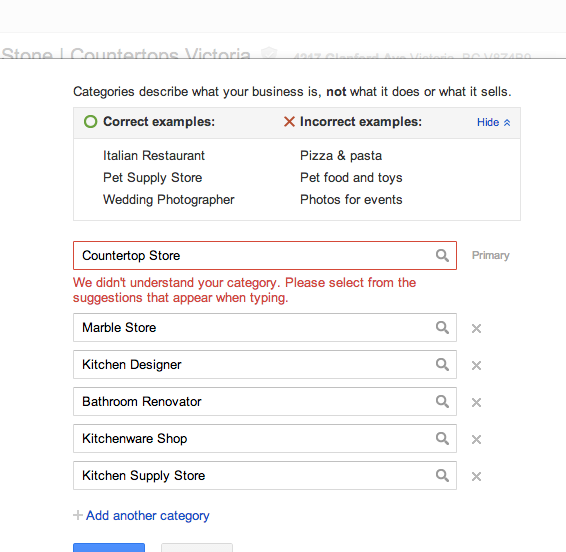Click search icon in Bathroom Renovator field
566x552 pixels.
[442, 401]
